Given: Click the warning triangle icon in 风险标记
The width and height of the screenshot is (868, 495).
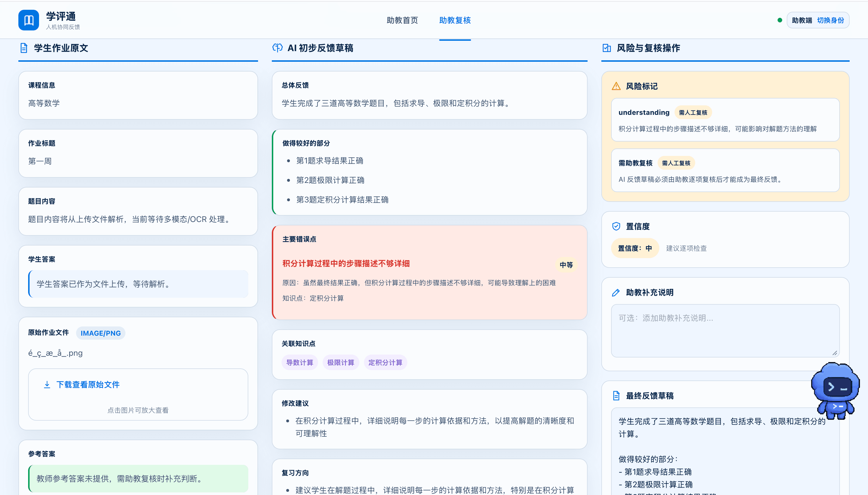Looking at the screenshot, I should coord(616,86).
